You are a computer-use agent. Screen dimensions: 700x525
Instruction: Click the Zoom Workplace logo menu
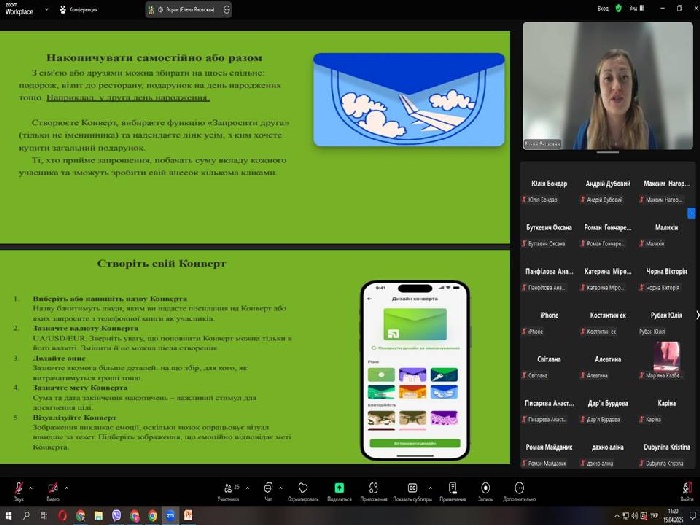[16, 9]
